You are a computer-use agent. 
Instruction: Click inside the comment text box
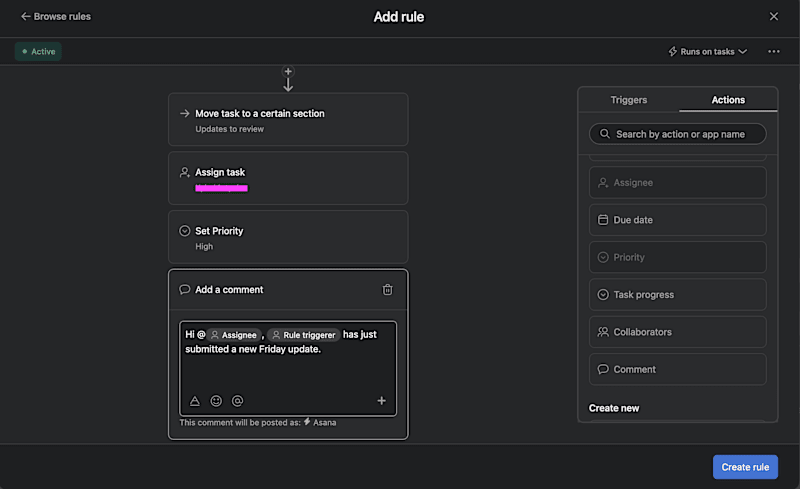coord(288,368)
